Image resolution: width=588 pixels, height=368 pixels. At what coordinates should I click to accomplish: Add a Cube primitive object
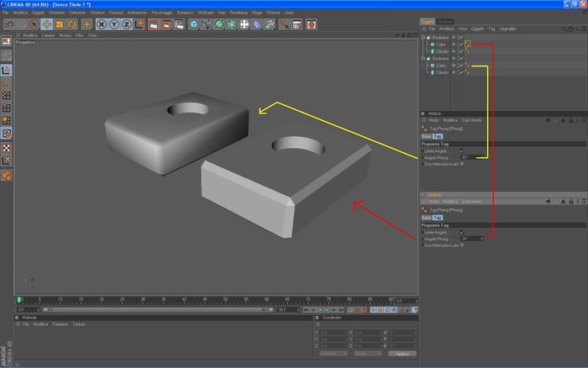click(194, 24)
